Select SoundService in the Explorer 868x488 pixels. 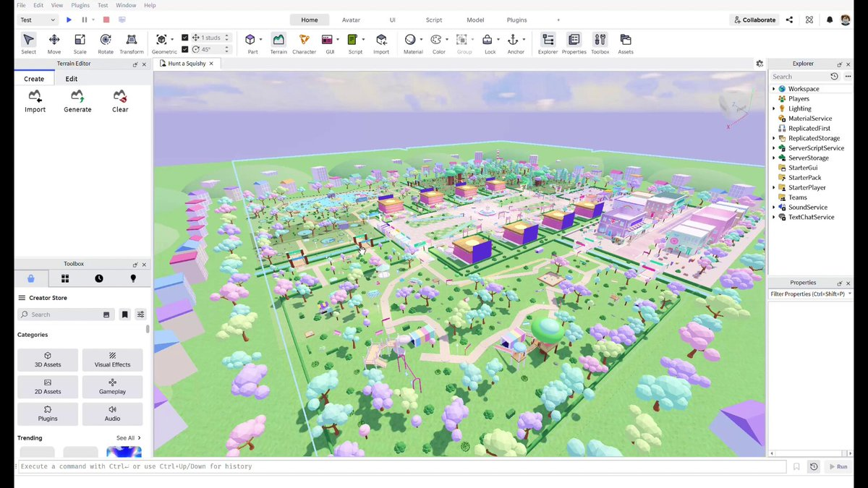[x=808, y=207]
